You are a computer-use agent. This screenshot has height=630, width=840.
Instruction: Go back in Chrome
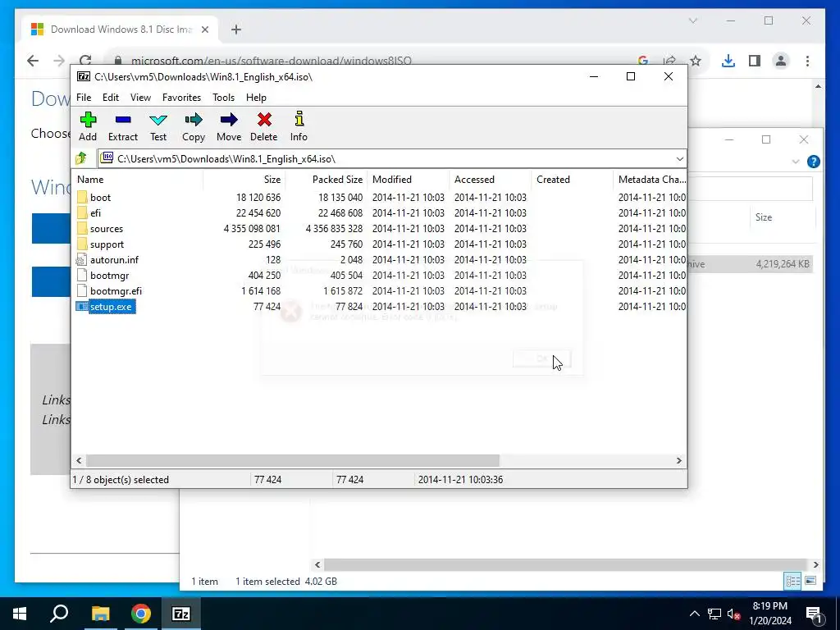(33, 61)
